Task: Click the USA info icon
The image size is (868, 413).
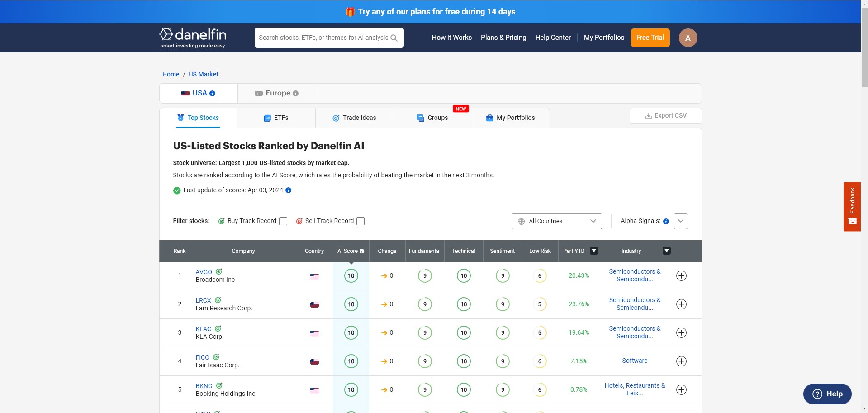Action: pyautogui.click(x=212, y=93)
